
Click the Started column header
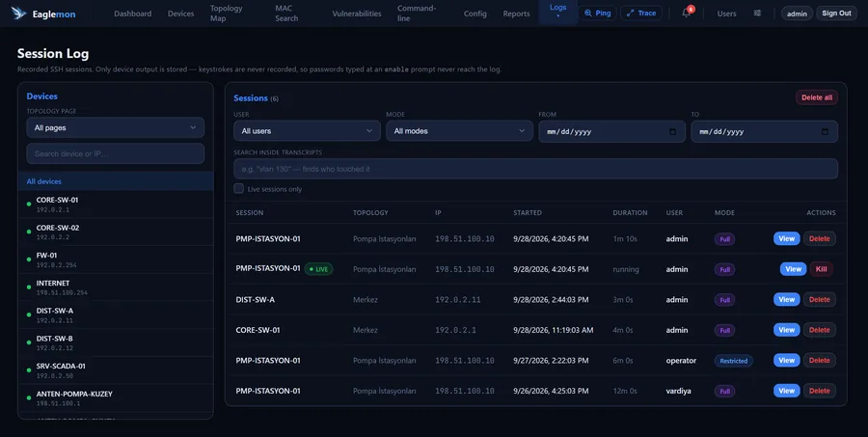[527, 212]
